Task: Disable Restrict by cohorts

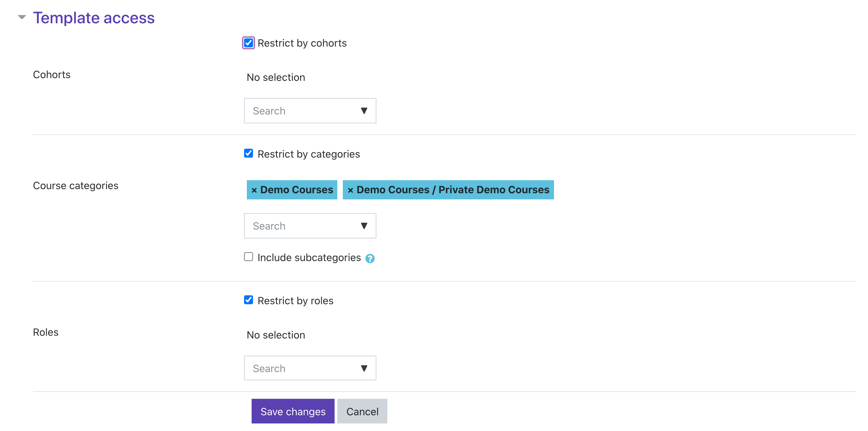Action: tap(248, 42)
